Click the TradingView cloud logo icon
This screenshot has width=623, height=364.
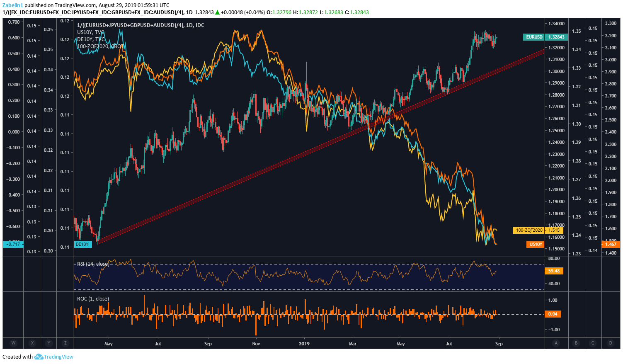pos(39,357)
